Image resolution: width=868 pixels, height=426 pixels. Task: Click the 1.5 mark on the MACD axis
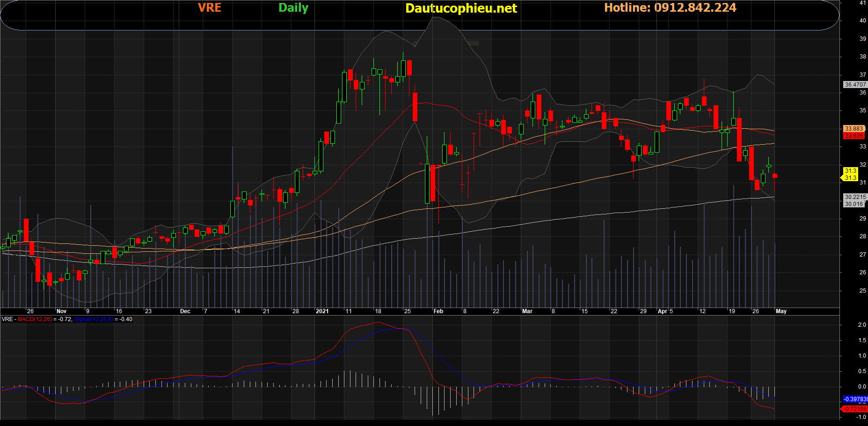point(862,340)
